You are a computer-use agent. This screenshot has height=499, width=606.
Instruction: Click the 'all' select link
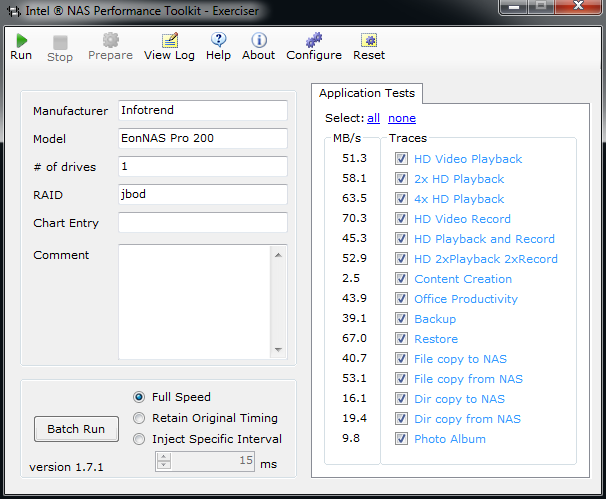pyautogui.click(x=373, y=118)
